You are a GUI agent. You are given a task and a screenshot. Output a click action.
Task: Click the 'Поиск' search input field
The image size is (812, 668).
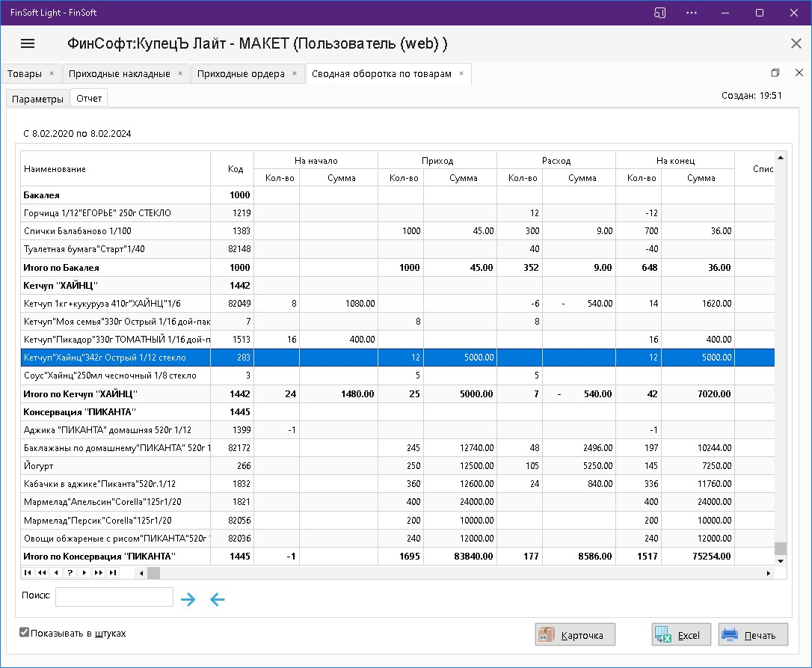pyautogui.click(x=114, y=596)
